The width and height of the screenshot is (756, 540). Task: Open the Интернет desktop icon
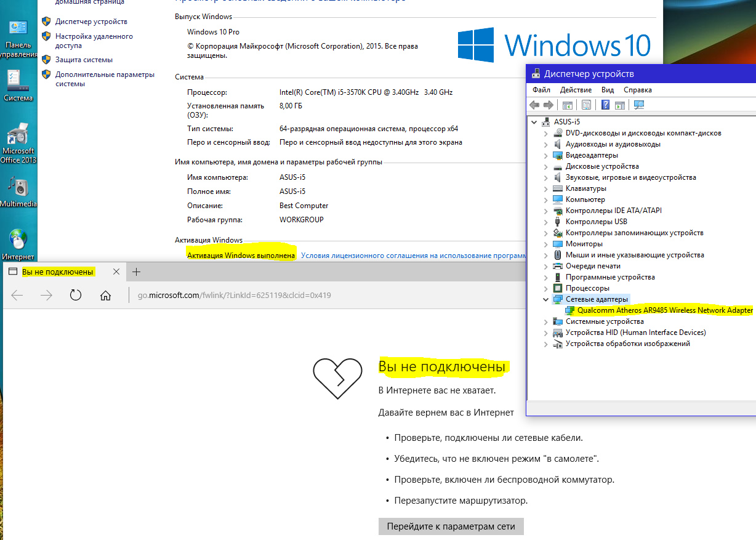[x=18, y=244]
